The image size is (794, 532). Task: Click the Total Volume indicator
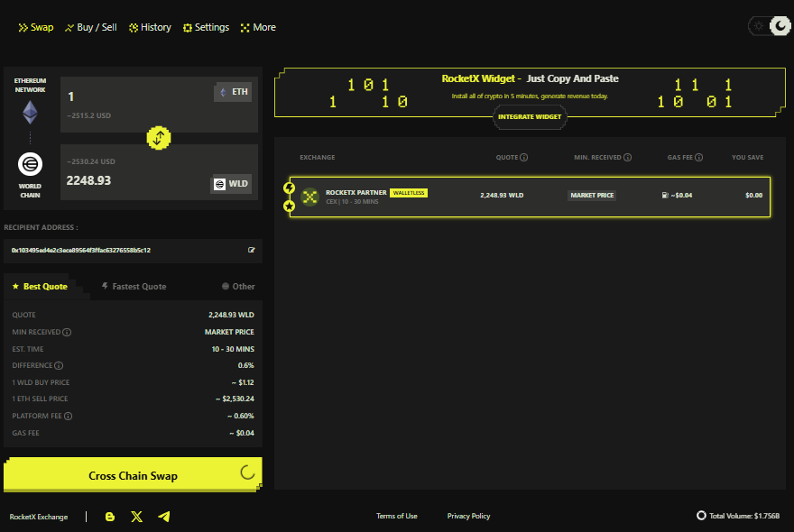point(738,516)
